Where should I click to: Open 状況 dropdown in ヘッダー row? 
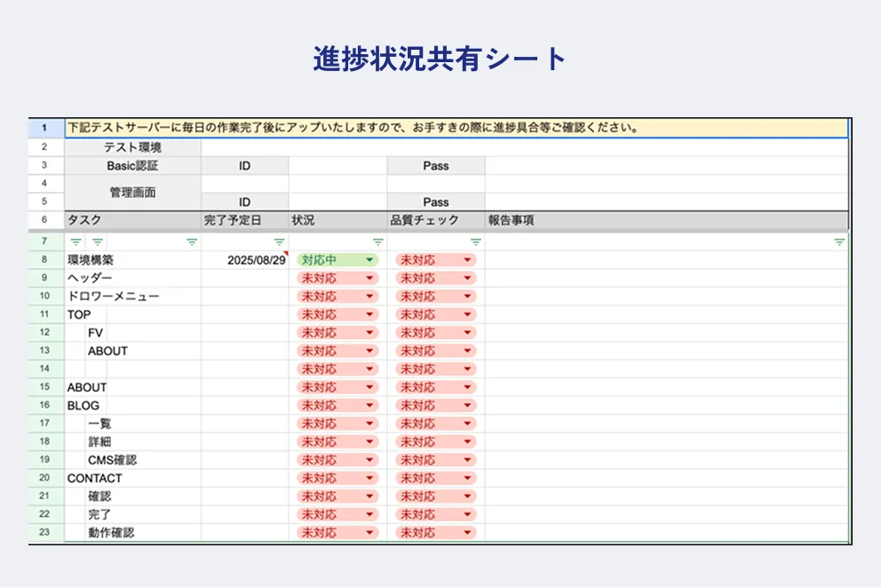coord(369,278)
